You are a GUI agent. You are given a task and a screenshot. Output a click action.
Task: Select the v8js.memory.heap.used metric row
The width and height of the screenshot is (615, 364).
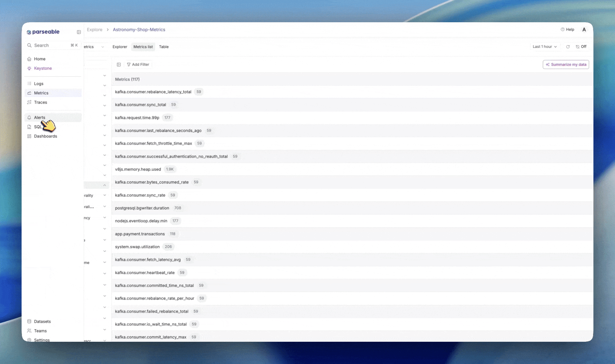138,170
